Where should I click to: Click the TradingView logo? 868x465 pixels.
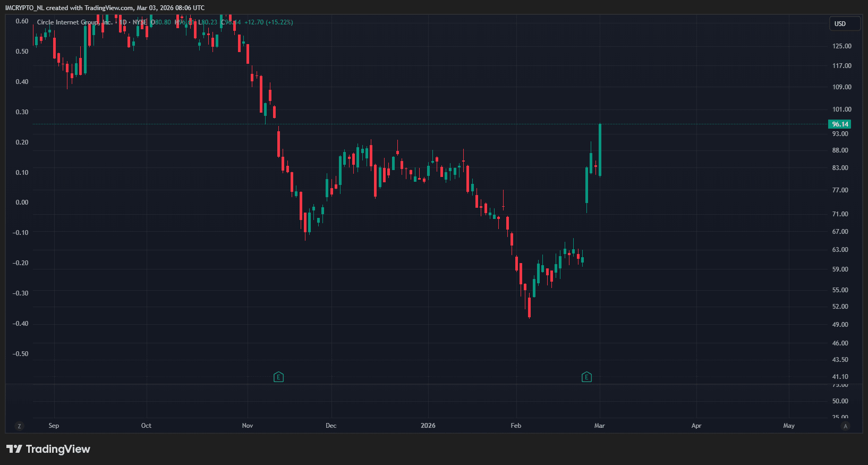[x=48, y=449]
